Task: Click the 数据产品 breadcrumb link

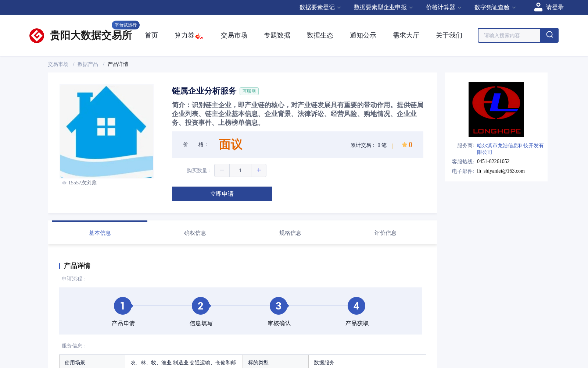Action: 88,64
